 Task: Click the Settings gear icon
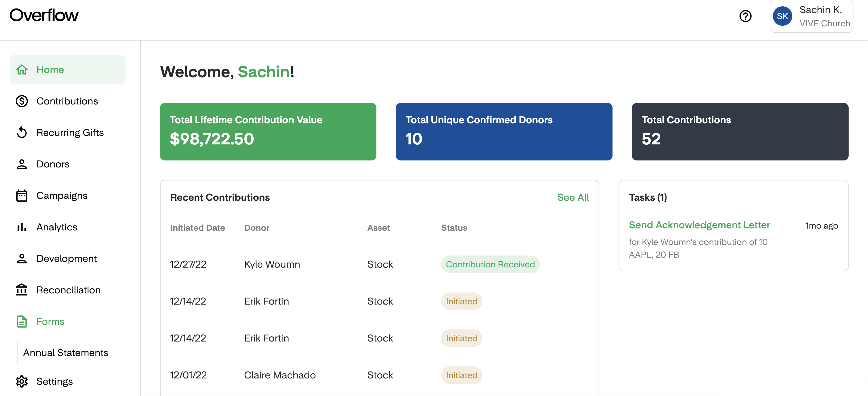22,381
